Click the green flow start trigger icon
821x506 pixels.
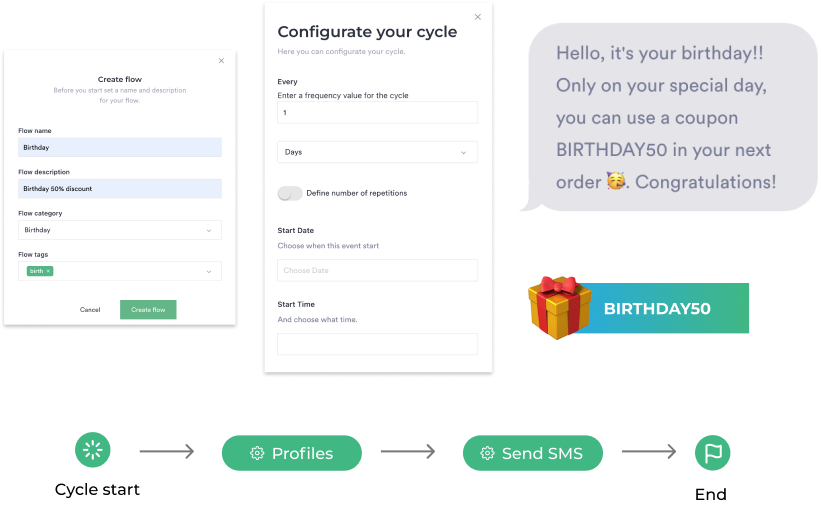click(93, 451)
